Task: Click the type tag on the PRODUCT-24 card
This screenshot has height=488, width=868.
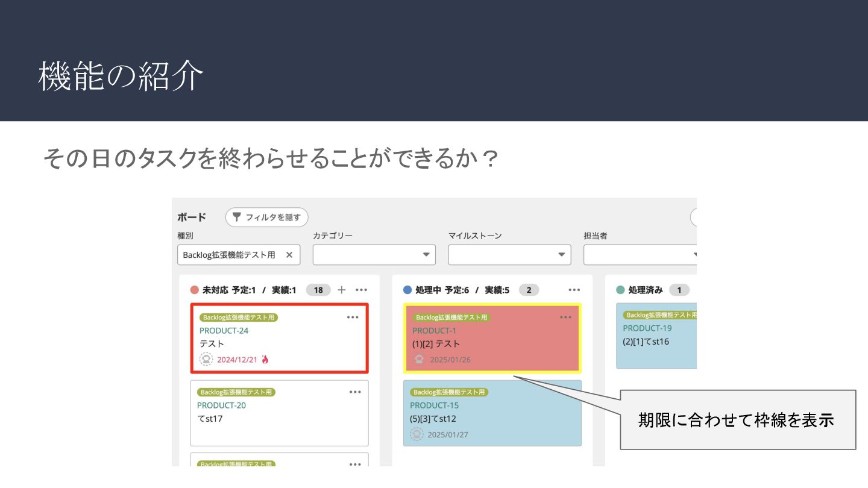Action: (239, 318)
